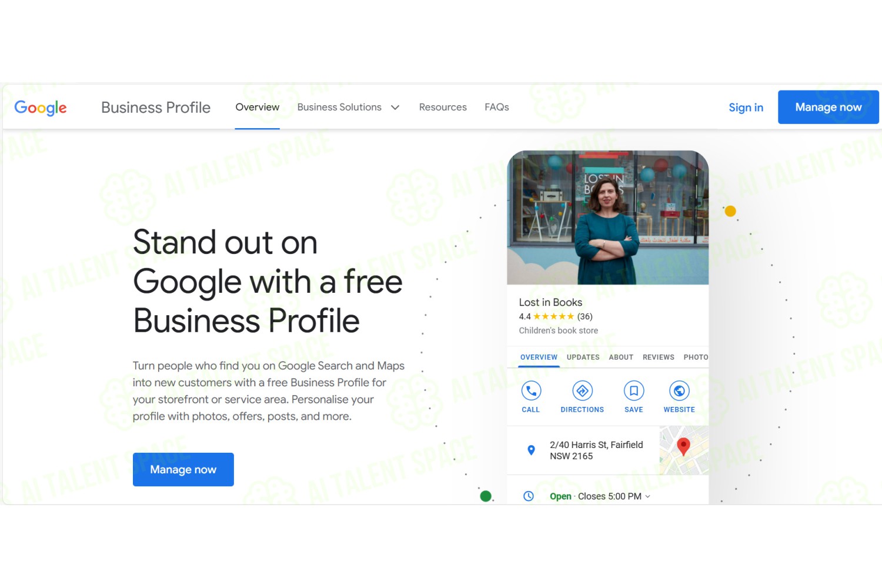Tap the Call phone icon
The image size is (882, 588).
[531, 391]
